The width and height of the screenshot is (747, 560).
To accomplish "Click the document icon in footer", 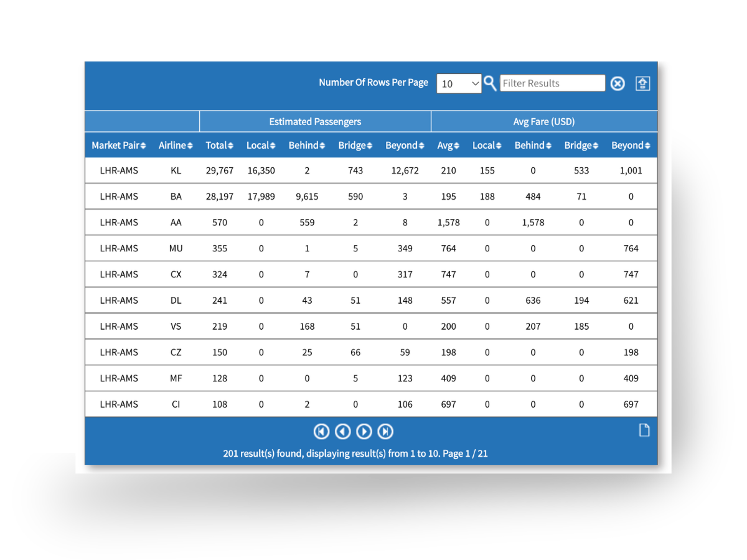I will tap(644, 430).
